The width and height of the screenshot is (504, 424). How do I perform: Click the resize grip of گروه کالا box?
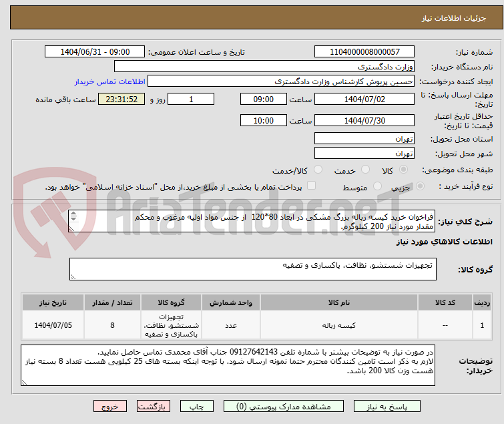(x=73, y=277)
